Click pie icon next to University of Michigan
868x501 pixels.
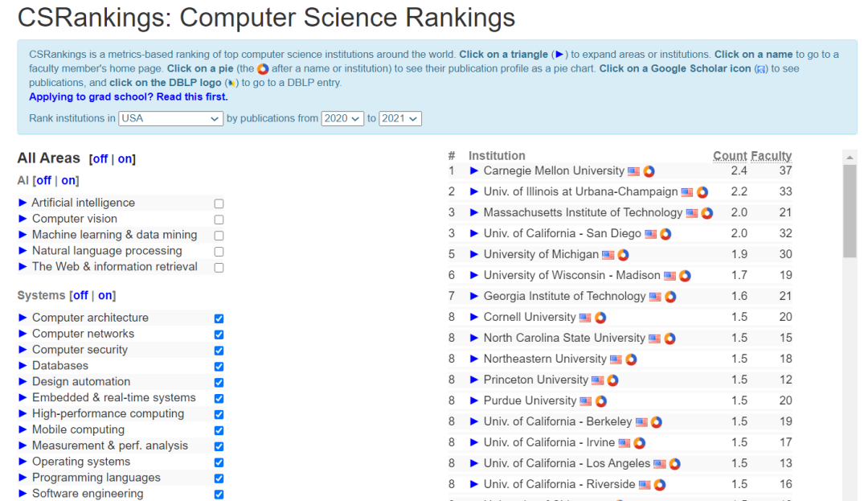click(623, 255)
